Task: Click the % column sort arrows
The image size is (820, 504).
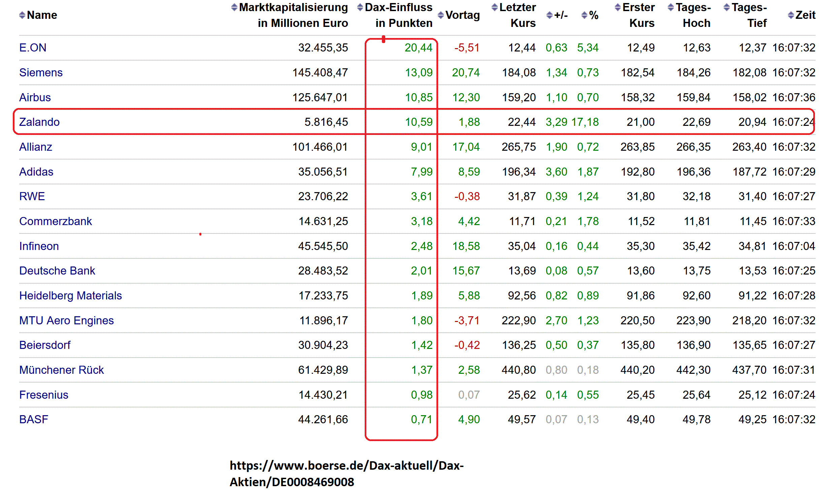Action: pos(584,15)
